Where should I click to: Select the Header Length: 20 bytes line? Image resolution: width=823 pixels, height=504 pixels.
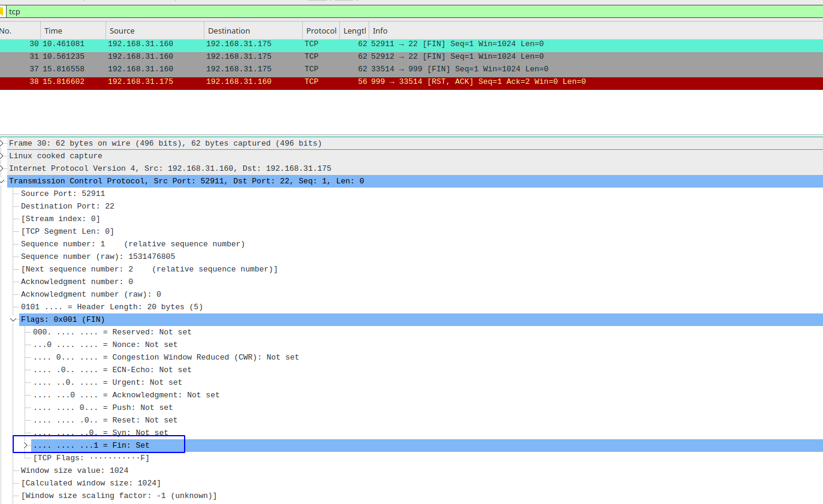[x=112, y=307]
